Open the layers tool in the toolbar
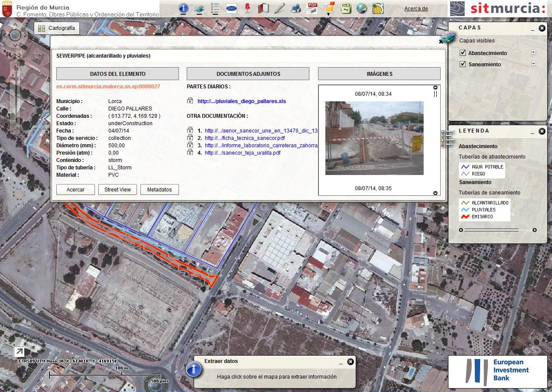This screenshot has width=552, height=392. [x=199, y=8]
